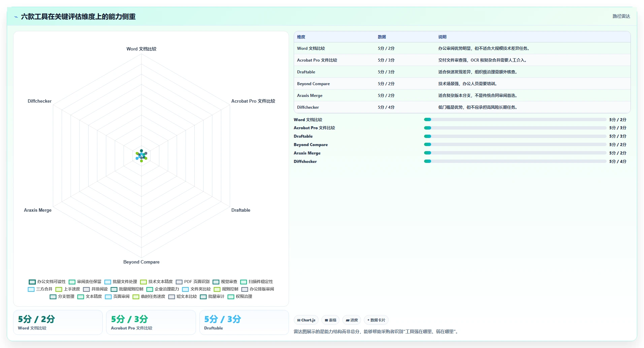Click the 数据卡片 chip
This screenshot has width=644, height=348.
[376, 320]
